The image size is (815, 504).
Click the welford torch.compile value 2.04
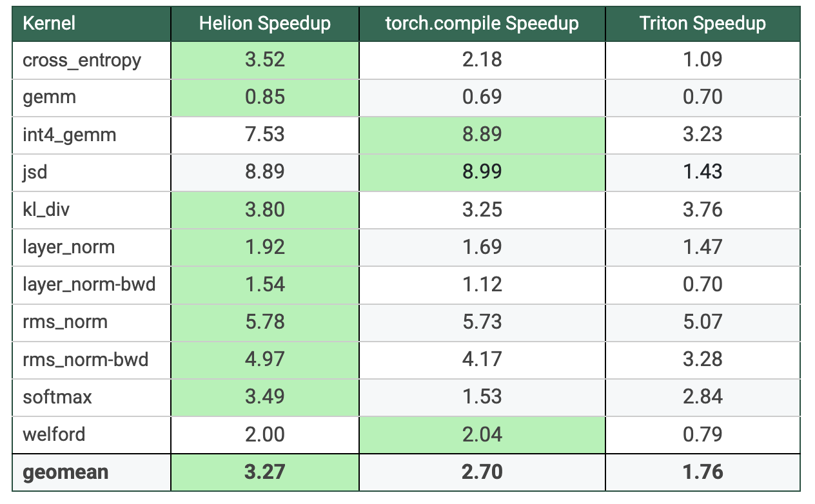482,434
